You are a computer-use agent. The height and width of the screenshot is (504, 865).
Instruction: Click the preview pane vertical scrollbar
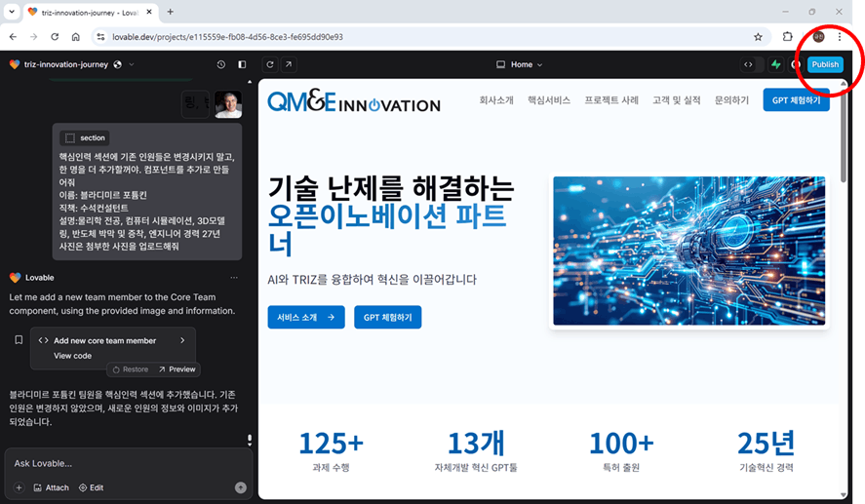coord(843,136)
